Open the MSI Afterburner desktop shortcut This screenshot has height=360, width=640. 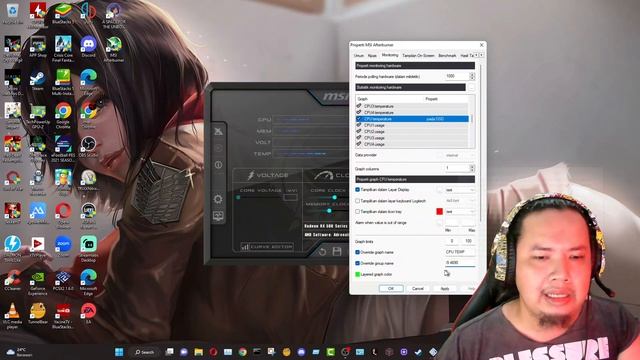coord(113,48)
